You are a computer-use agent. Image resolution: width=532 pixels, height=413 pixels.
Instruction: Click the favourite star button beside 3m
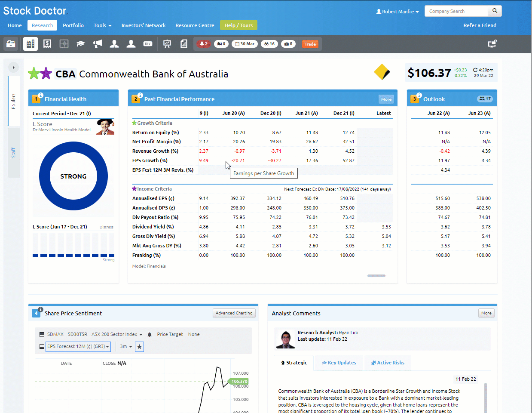coord(139,346)
